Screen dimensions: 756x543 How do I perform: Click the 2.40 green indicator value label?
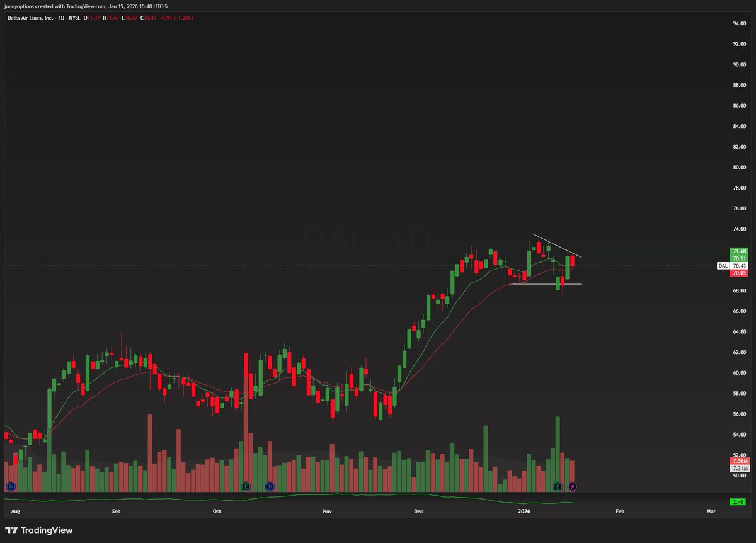(738, 501)
